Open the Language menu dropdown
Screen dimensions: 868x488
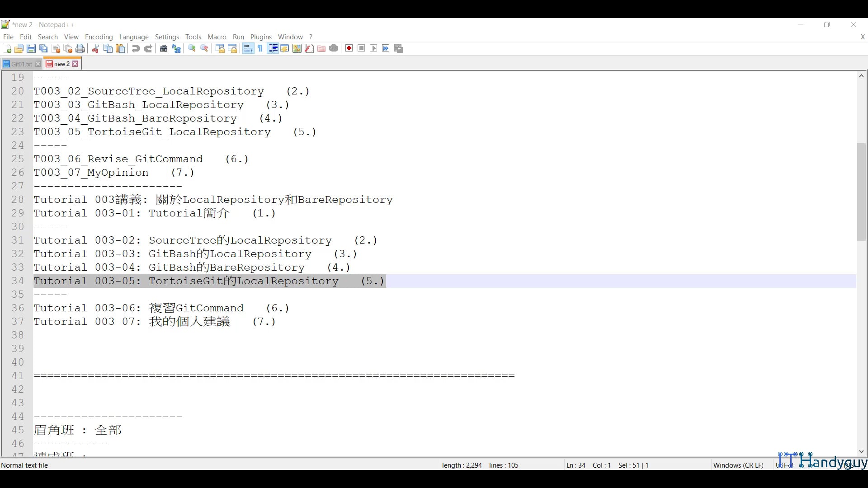(134, 37)
